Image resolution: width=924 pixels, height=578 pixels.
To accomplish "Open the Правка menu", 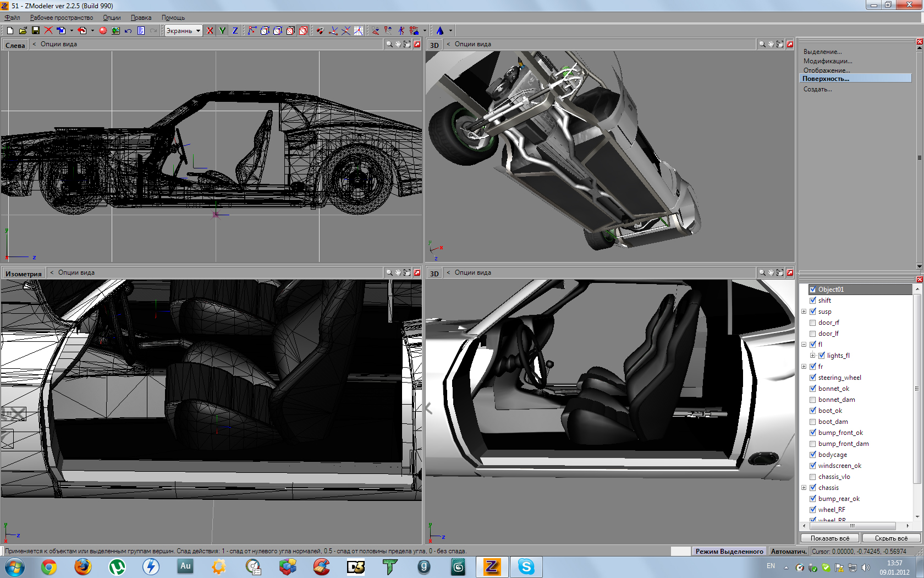I will click(x=141, y=18).
